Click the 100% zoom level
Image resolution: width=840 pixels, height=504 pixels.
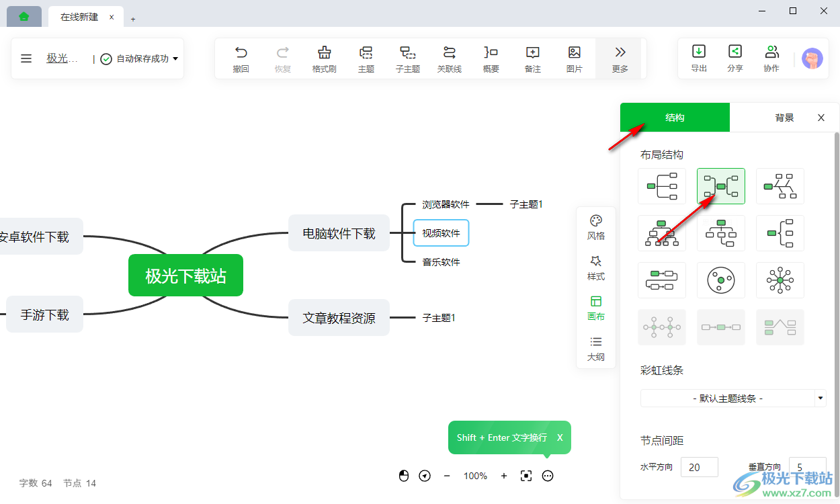[475, 476]
